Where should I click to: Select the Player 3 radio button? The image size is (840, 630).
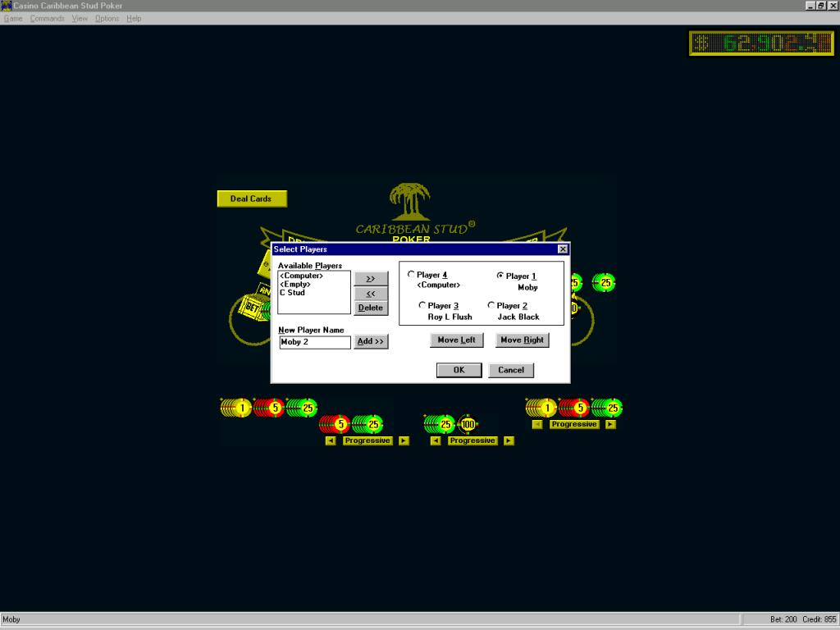[x=422, y=305]
